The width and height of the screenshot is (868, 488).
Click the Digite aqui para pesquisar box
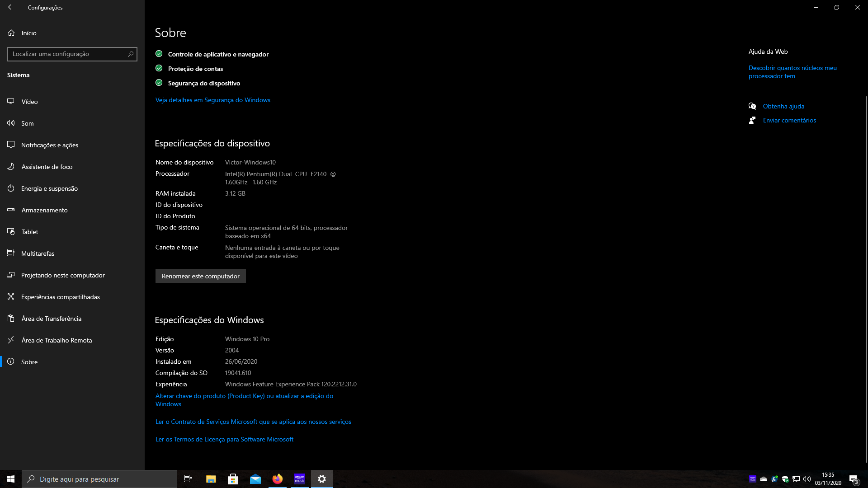coord(99,479)
